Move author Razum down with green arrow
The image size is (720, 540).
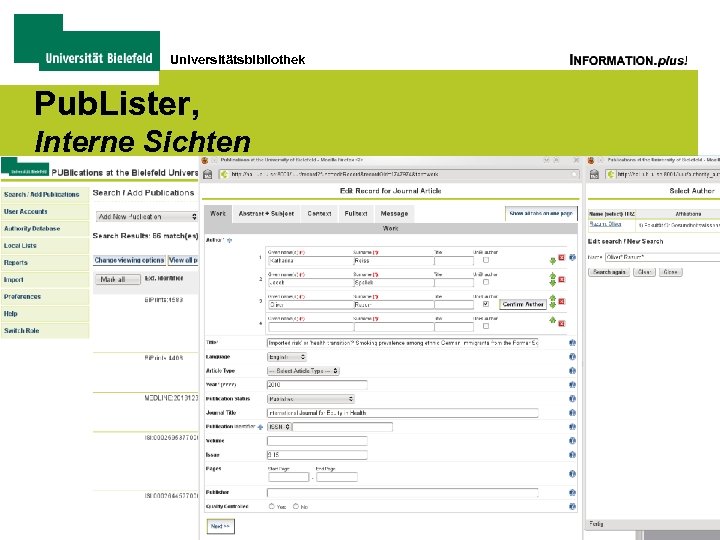coord(553,305)
